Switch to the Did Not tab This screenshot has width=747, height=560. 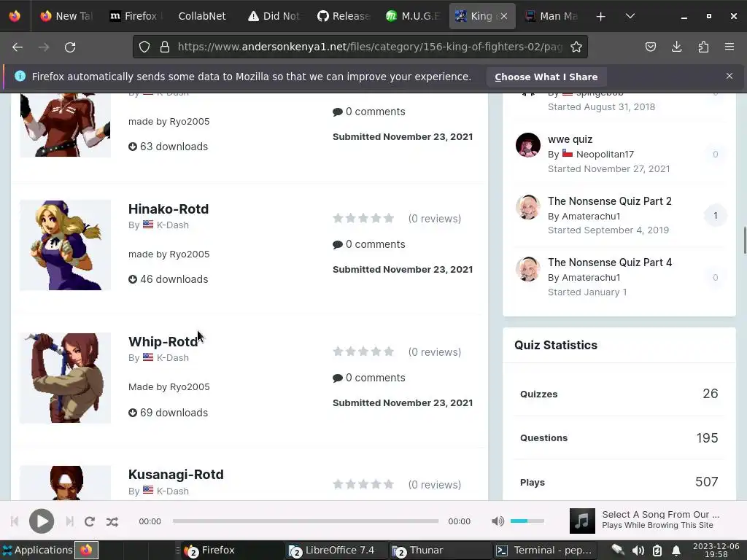tap(274, 16)
